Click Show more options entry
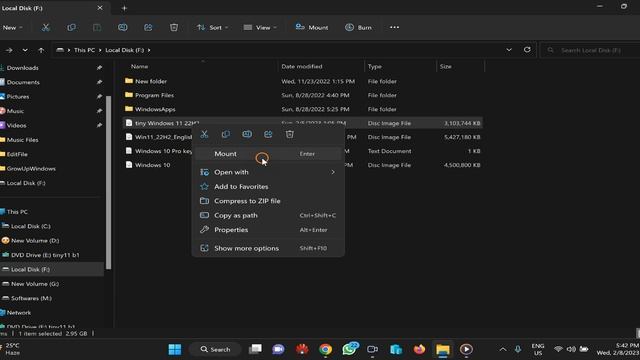 pos(268,248)
